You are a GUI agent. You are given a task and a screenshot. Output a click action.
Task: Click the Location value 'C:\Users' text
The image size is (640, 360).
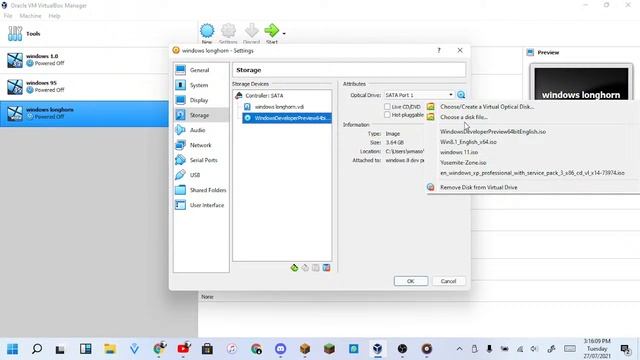[404, 151]
